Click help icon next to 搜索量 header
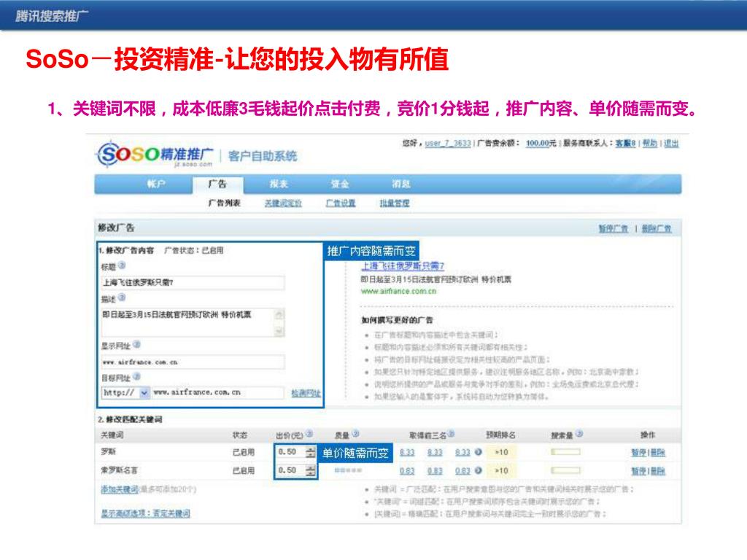The width and height of the screenshot is (747, 560). click(579, 433)
